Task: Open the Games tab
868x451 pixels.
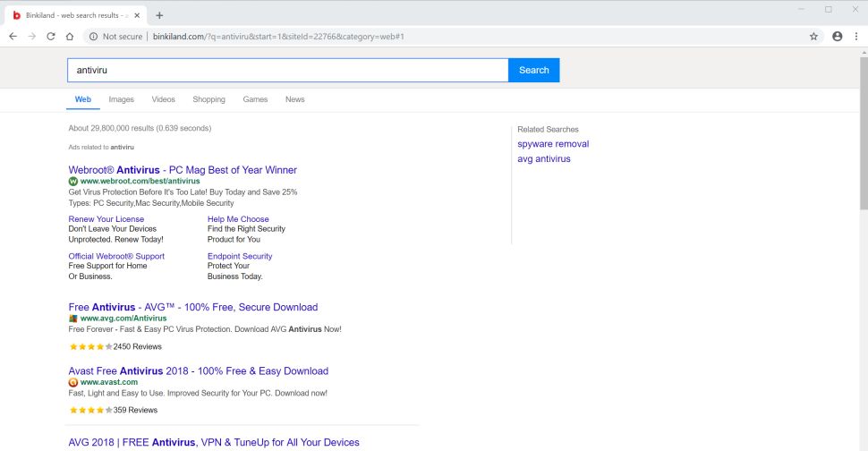Action: 255,99
